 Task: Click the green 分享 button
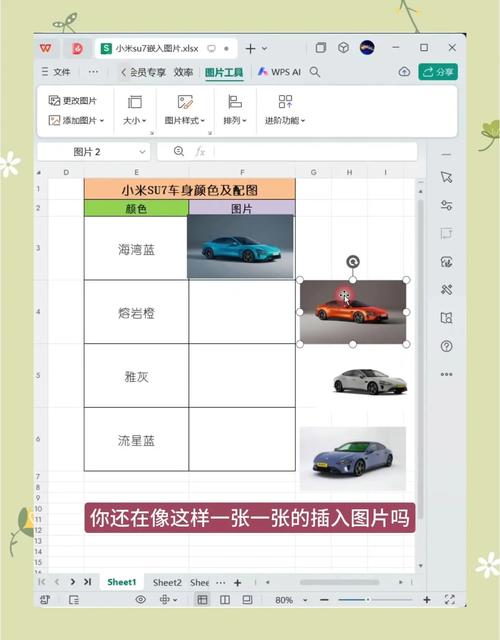coord(438,72)
